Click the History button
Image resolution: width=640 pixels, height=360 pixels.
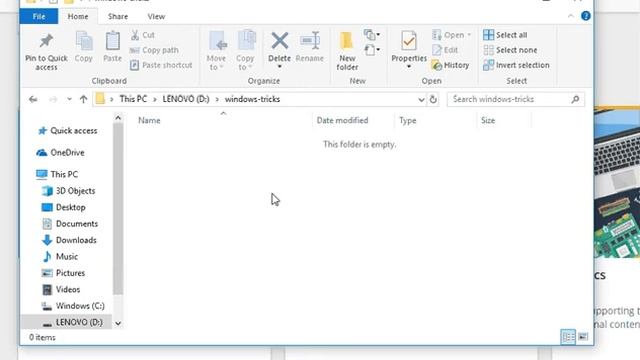tap(451, 65)
